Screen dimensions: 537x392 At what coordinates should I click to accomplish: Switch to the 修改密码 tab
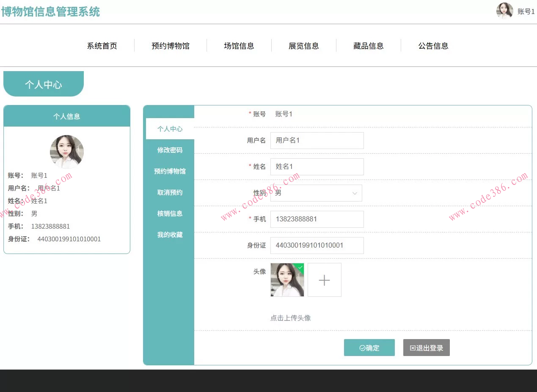point(169,150)
